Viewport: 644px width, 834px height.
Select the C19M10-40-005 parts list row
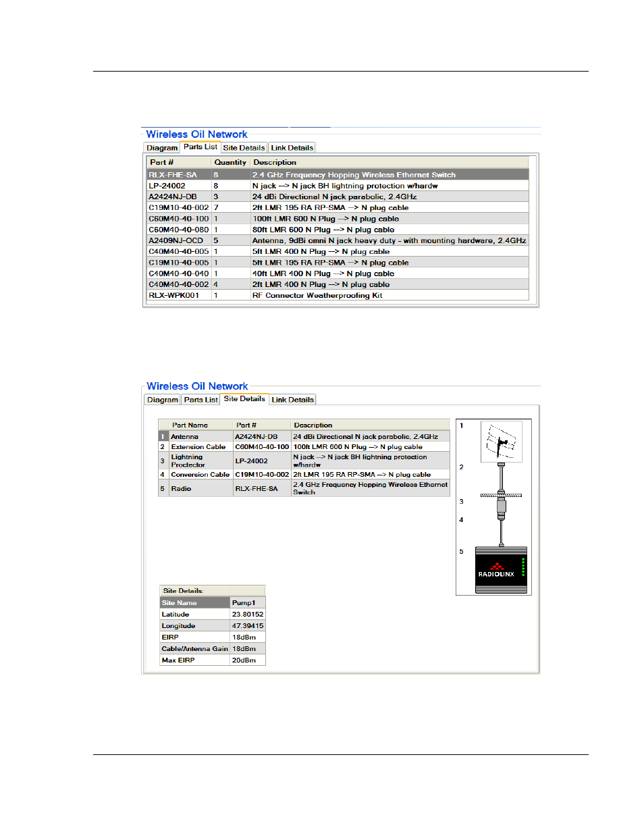tap(338, 263)
